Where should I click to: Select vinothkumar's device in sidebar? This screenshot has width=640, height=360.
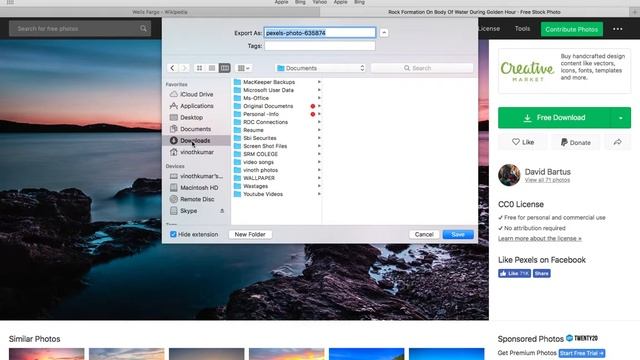(x=201, y=176)
